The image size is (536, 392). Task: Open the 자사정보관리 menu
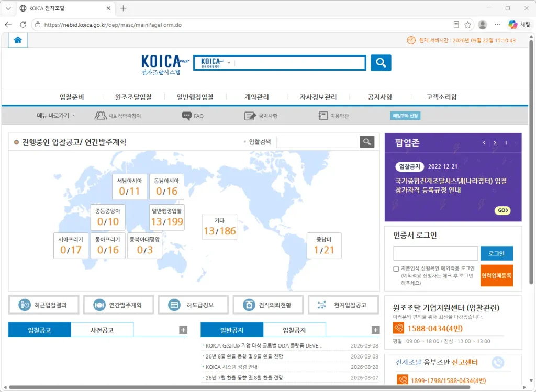coord(318,97)
